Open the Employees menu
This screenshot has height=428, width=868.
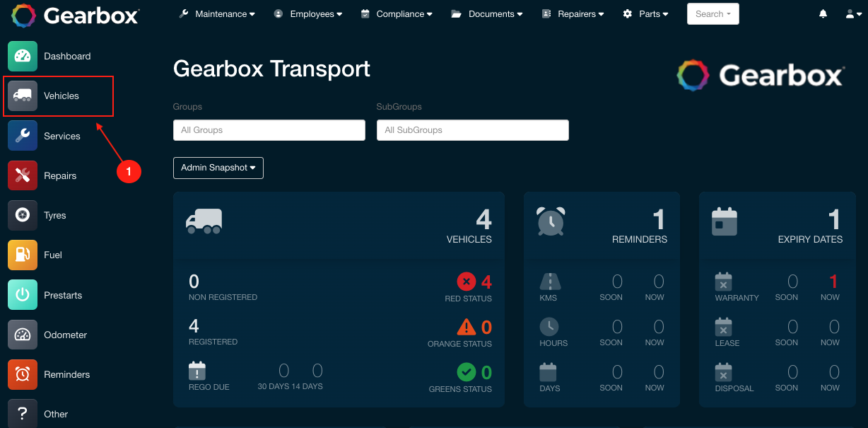point(307,14)
